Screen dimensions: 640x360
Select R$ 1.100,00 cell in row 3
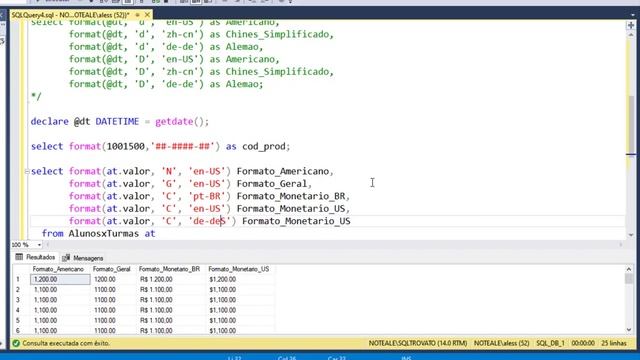click(171, 300)
